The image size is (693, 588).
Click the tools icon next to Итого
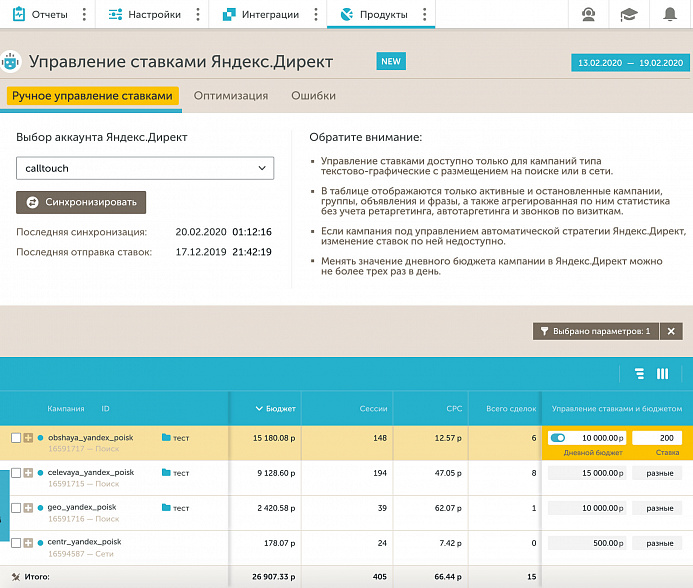coord(16,577)
